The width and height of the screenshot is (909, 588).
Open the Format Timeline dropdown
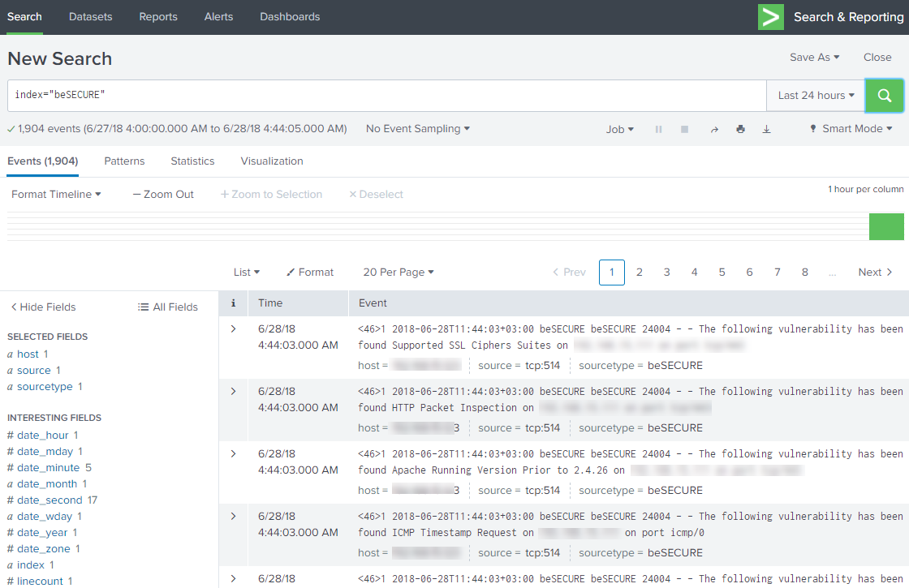coord(56,194)
